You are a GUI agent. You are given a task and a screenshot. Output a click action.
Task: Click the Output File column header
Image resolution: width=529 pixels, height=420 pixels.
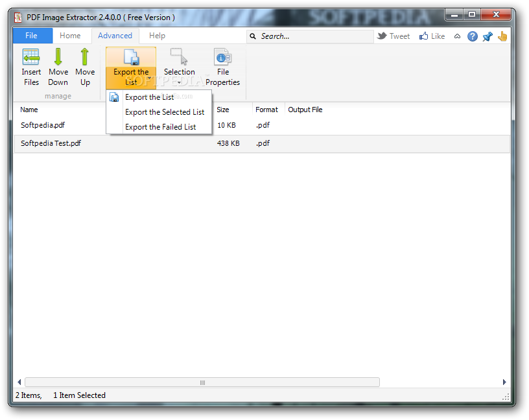[305, 110]
